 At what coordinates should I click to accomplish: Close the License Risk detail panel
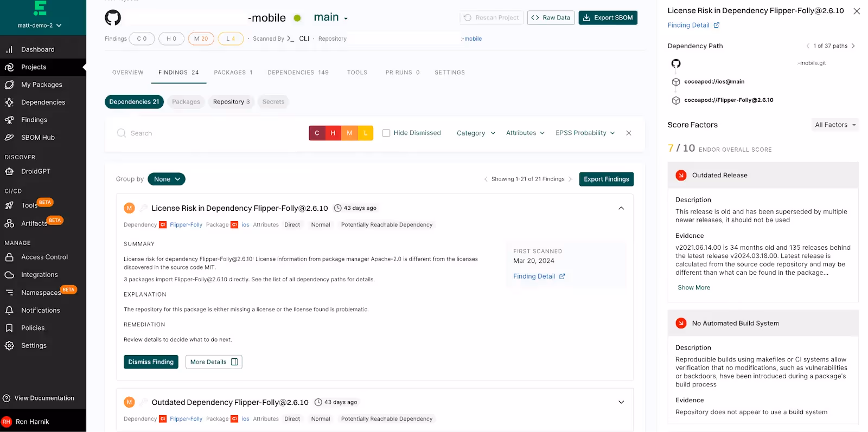click(x=857, y=11)
